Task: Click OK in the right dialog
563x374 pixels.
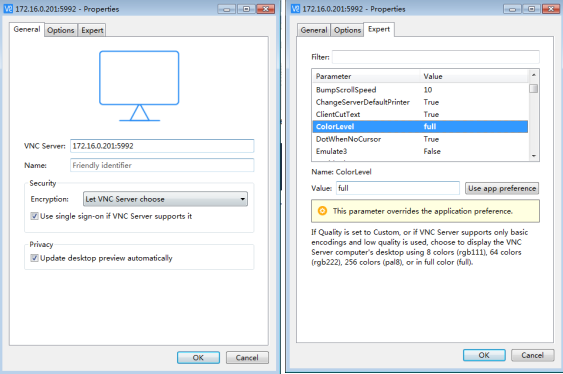Action: [x=484, y=355]
